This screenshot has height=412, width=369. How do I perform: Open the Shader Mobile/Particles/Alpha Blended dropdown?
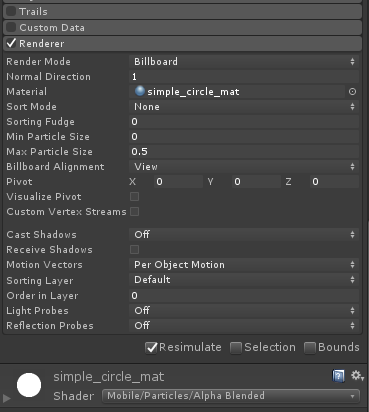[x=231, y=396]
